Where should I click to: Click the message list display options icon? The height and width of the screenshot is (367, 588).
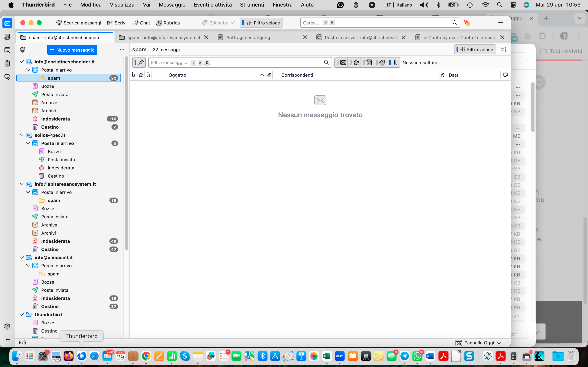point(503,50)
